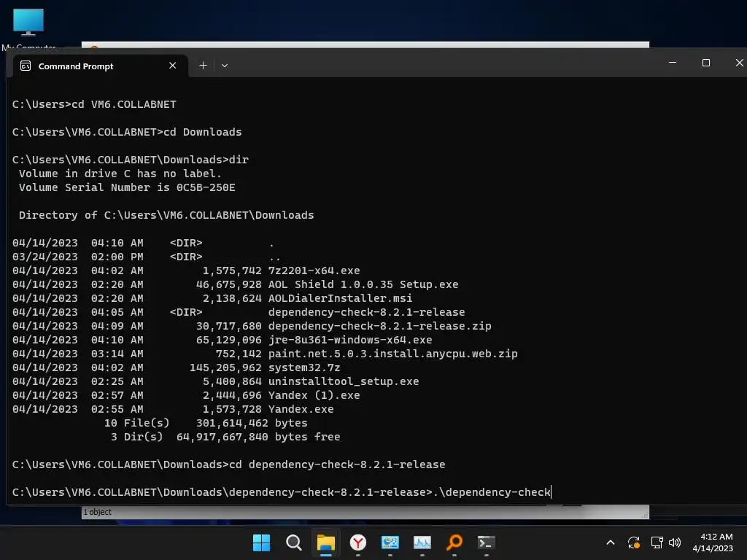Maximize the terminal window
Viewport: 747px width, 560px height.
click(706, 63)
